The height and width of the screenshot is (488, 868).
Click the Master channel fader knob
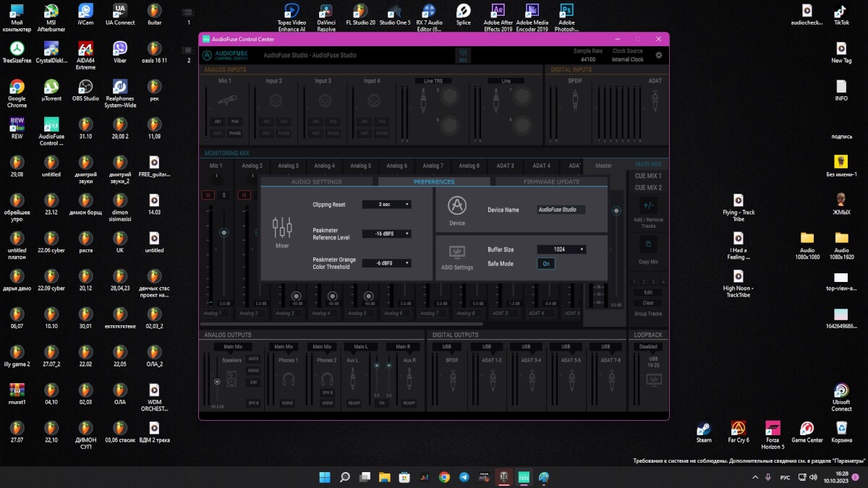pyautogui.click(x=616, y=211)
